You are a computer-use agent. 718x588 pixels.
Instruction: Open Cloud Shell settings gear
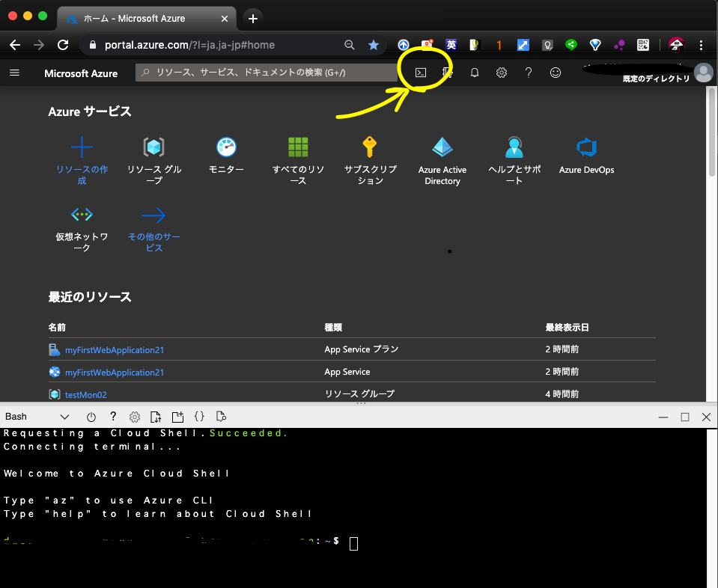pos(134,417)
